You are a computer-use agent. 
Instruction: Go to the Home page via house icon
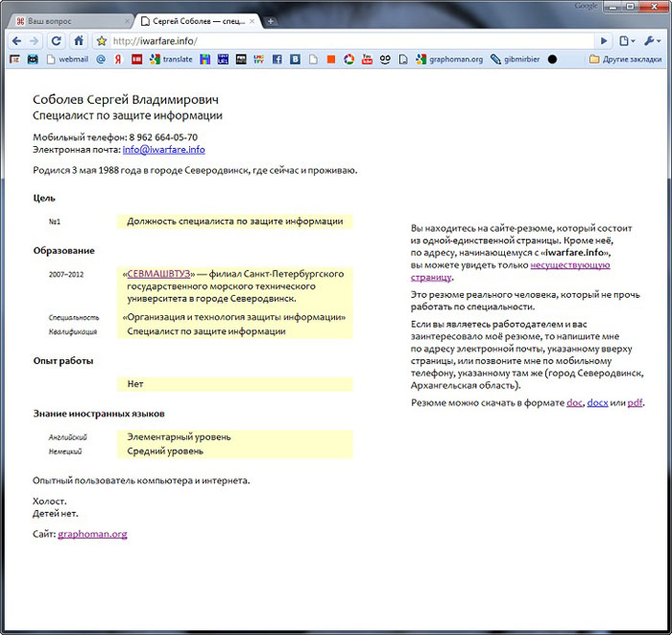point(79,41)
